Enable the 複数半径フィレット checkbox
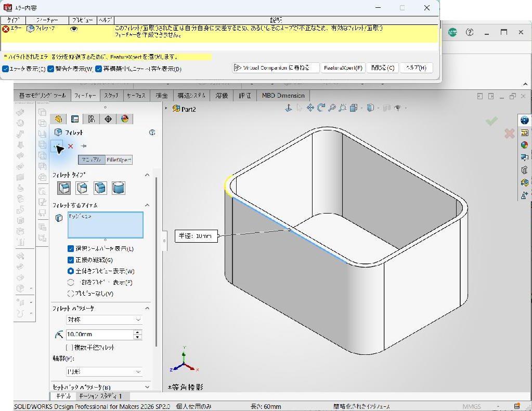Screen dimensions: 532x411 [69, 347]
